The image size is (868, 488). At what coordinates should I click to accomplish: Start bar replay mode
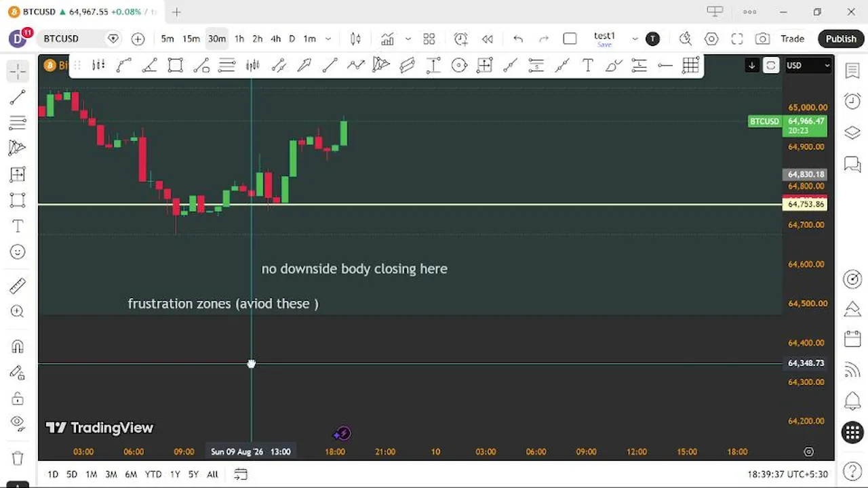(487, 39)
